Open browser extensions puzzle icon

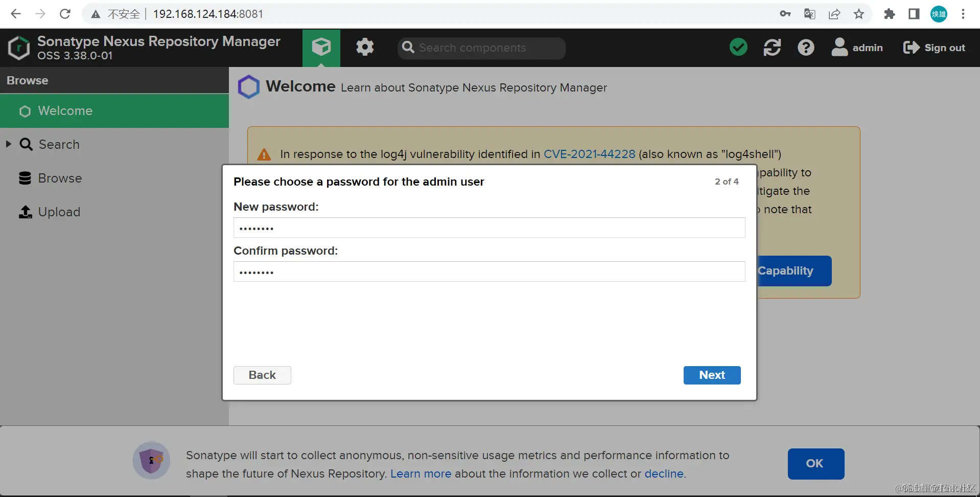[x=890, y=14]
